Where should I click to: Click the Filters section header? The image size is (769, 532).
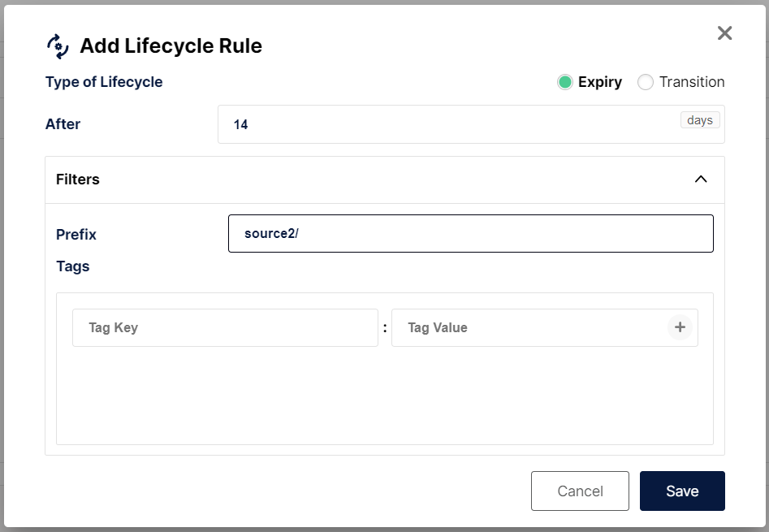(x=78, y=179)
